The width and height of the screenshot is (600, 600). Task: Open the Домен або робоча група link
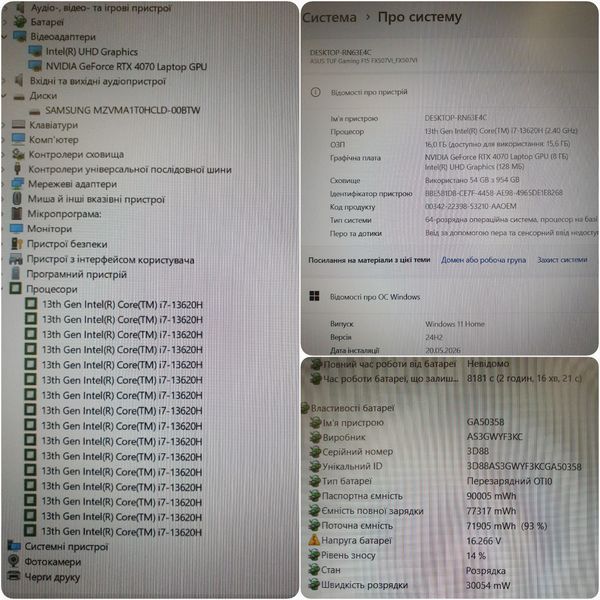click(x=483, y=260)
